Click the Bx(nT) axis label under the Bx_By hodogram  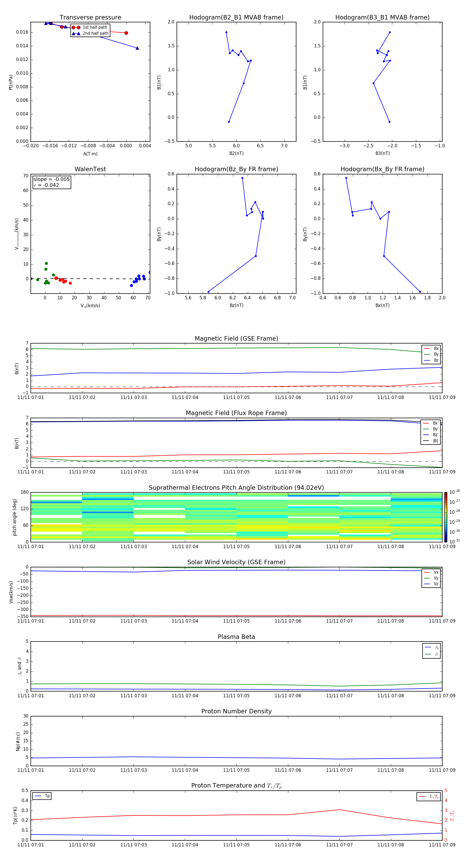tap(382, 305)
